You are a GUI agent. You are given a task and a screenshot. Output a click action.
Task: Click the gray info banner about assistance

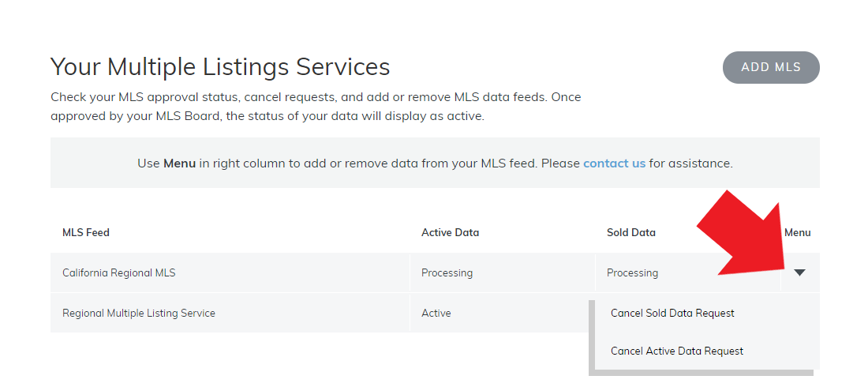[435, 163]
